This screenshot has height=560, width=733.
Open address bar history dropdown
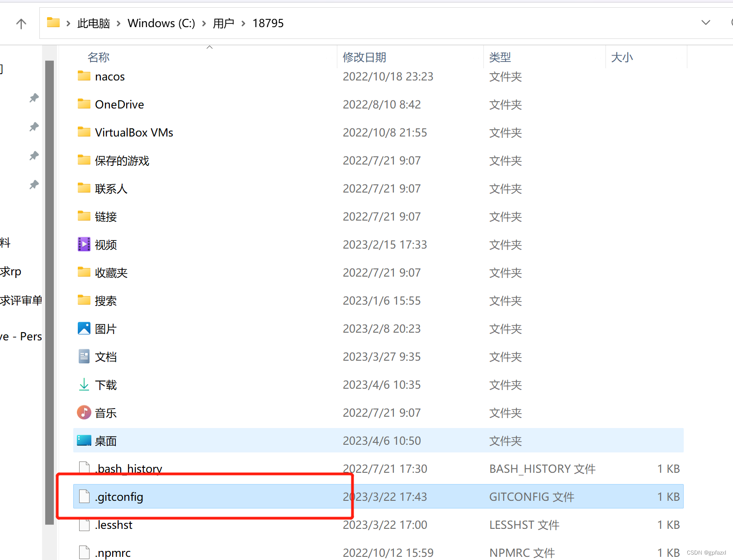point(705,23)
